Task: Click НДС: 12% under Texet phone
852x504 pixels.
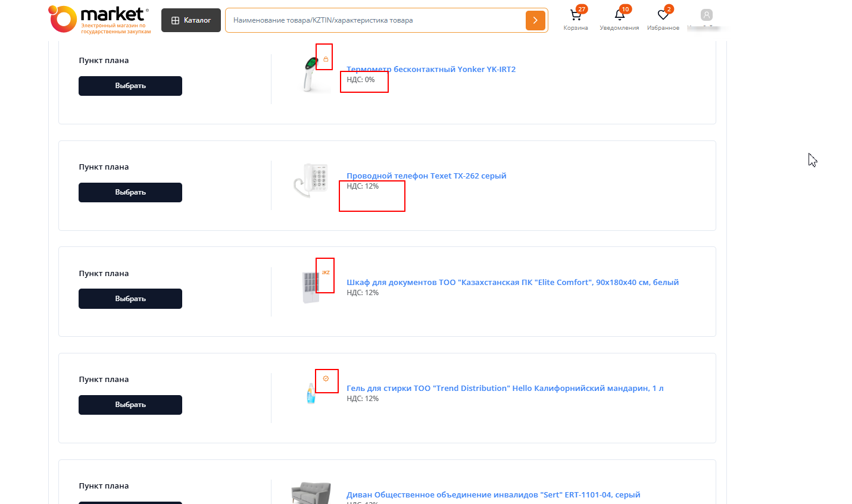Action: click(363, 186)
